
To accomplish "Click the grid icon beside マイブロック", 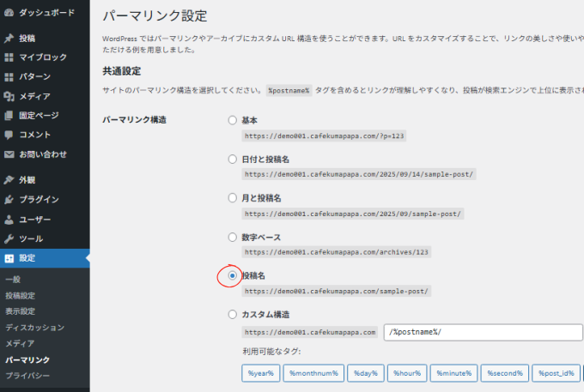I will point(9,57).
